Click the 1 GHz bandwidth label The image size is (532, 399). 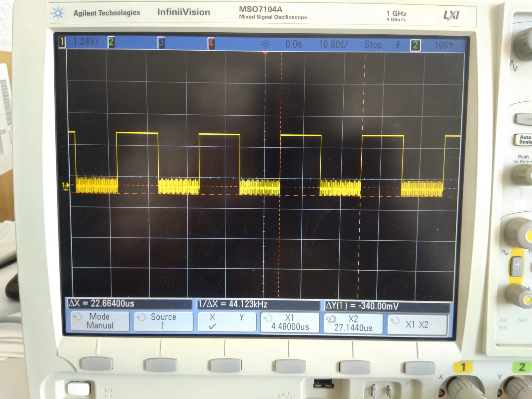396,13
